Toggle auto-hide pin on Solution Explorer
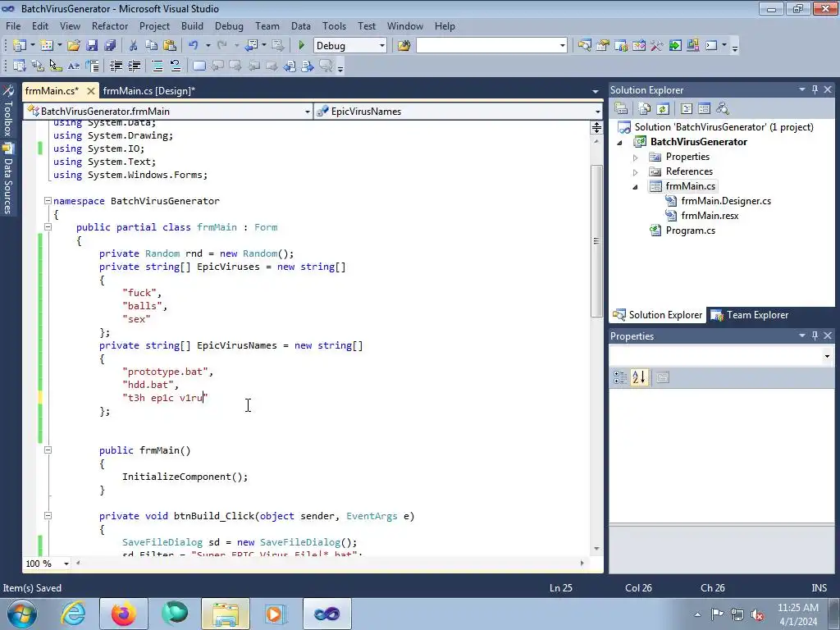840x630 pixels. tap(815, 90)
